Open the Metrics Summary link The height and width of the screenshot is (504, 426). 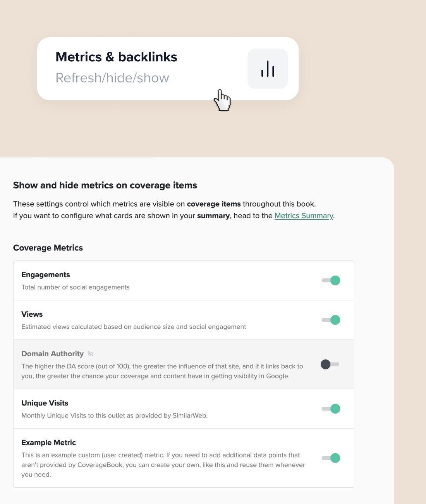(x=304, y=216)
